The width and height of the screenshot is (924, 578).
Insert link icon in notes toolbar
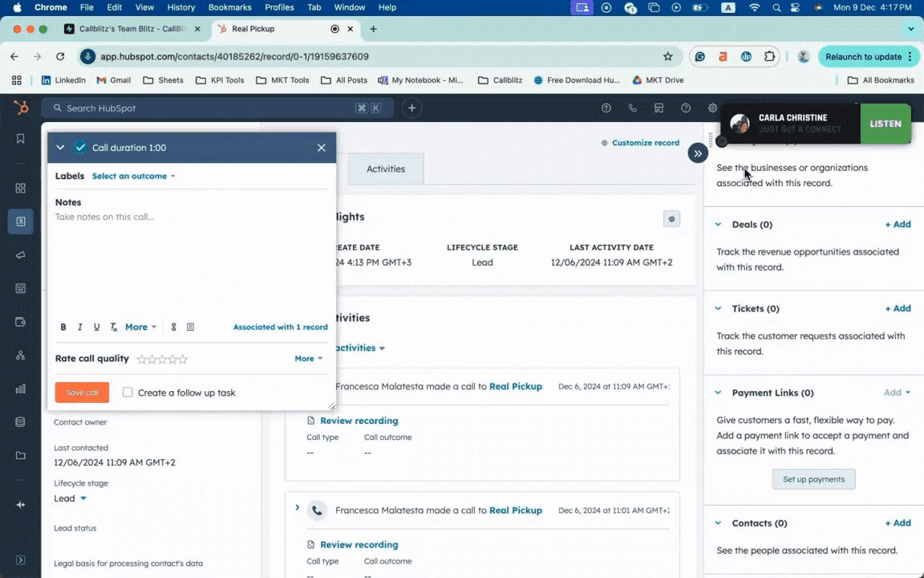[x=174, y=327]
